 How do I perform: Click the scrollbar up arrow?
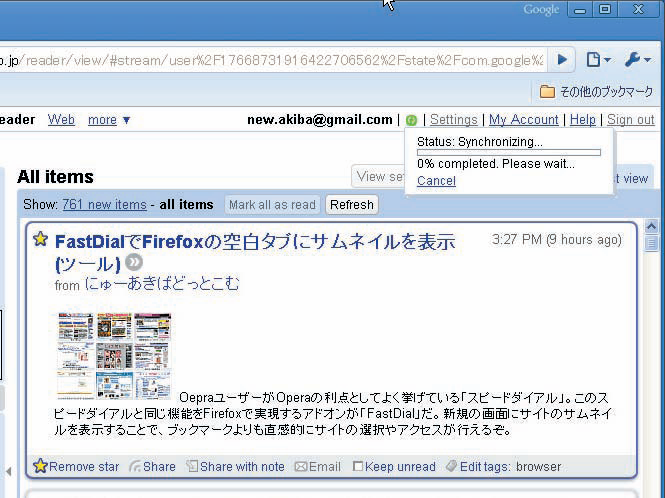(x=651, y=226)
